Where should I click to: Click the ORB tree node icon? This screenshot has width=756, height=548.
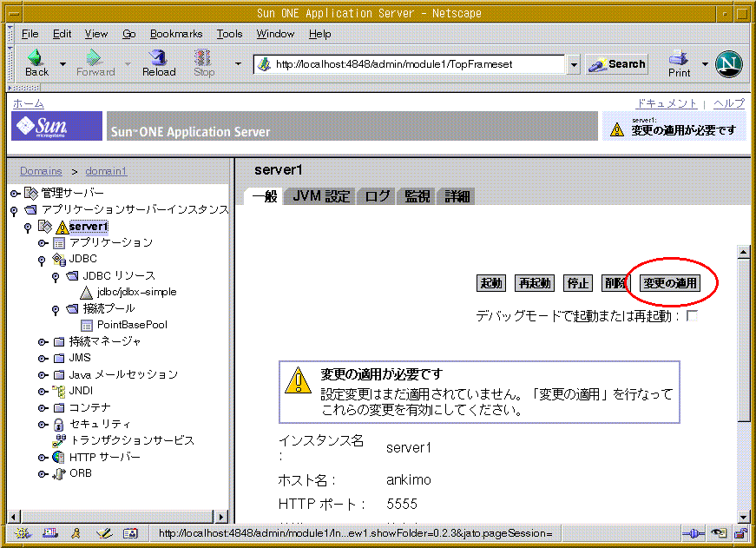click(x=59, y=473)
